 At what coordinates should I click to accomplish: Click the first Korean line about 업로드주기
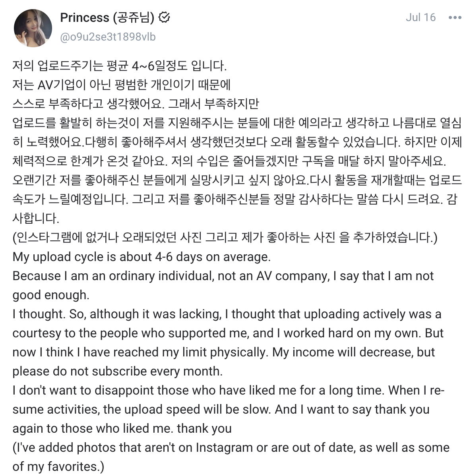[x=120, y=66]
